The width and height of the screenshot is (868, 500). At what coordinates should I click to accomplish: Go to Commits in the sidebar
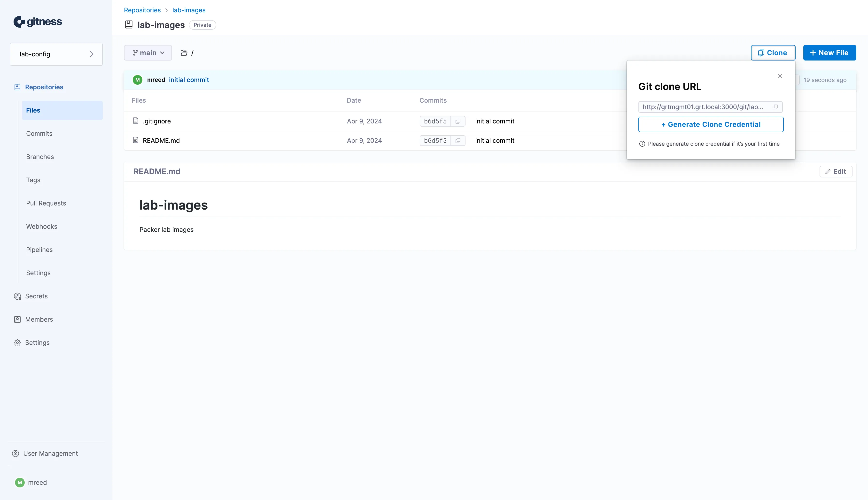coord(39,134)
